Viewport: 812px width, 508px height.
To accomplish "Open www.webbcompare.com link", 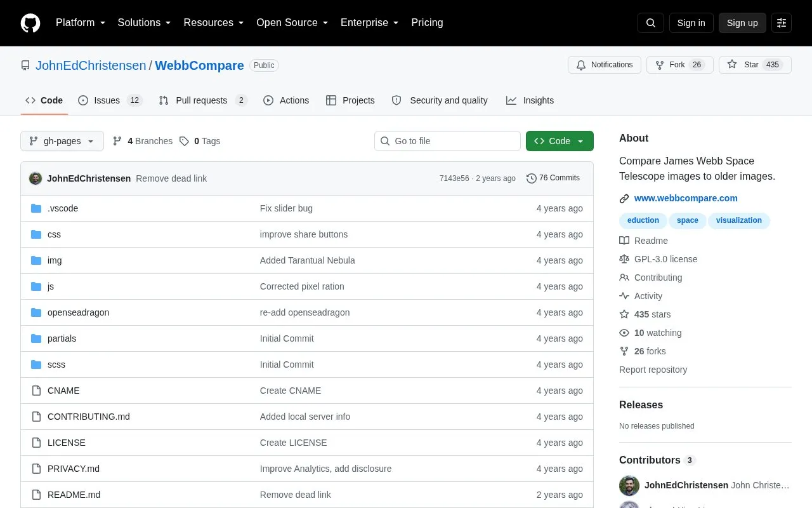I will coord(686,198).
